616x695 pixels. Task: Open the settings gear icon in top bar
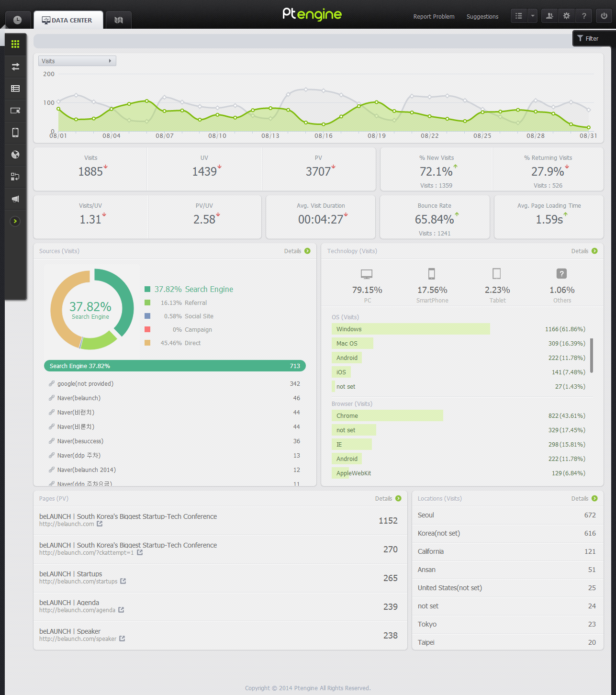(x=566, y=16)
